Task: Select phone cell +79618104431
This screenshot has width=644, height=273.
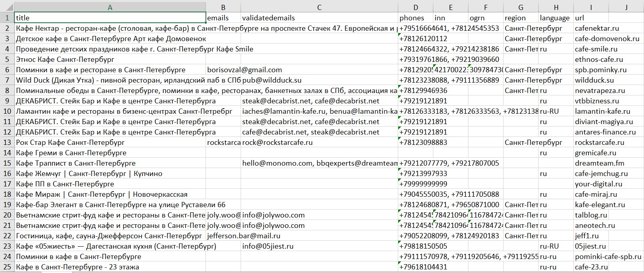Action: 416,267
